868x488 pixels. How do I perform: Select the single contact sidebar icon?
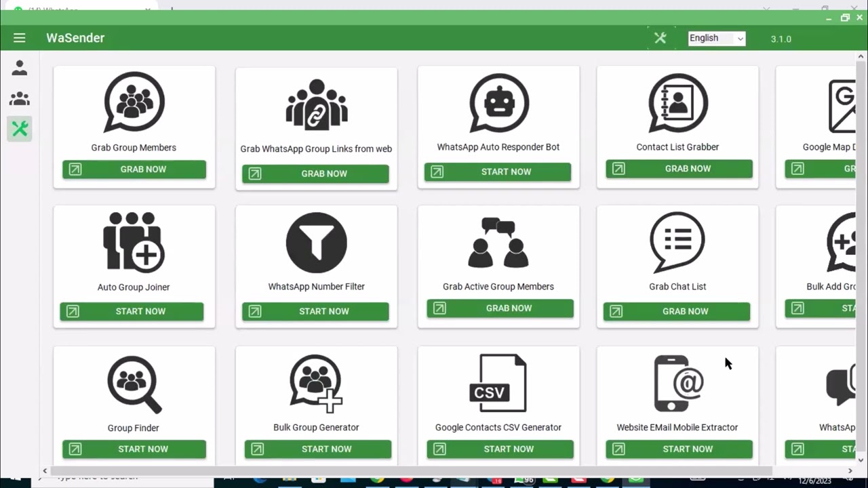(x=20, y=68)
